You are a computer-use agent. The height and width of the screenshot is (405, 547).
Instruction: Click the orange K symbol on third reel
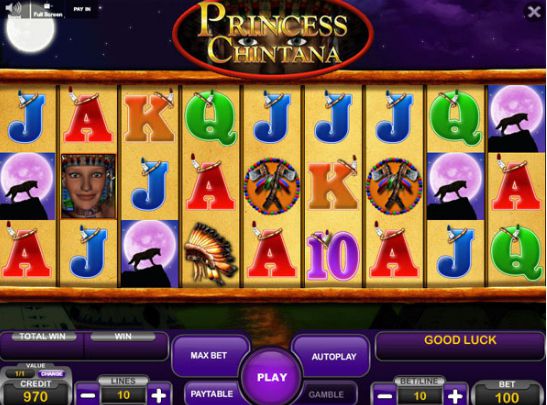149,117
